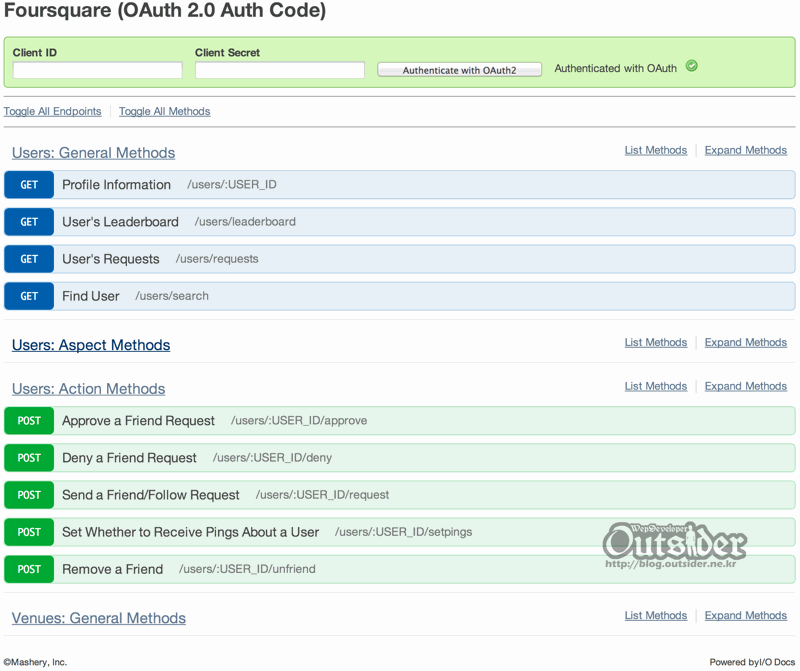Click the /users/search path text
Viewport: 800px width, 671px height.
(x=172, y=296)
